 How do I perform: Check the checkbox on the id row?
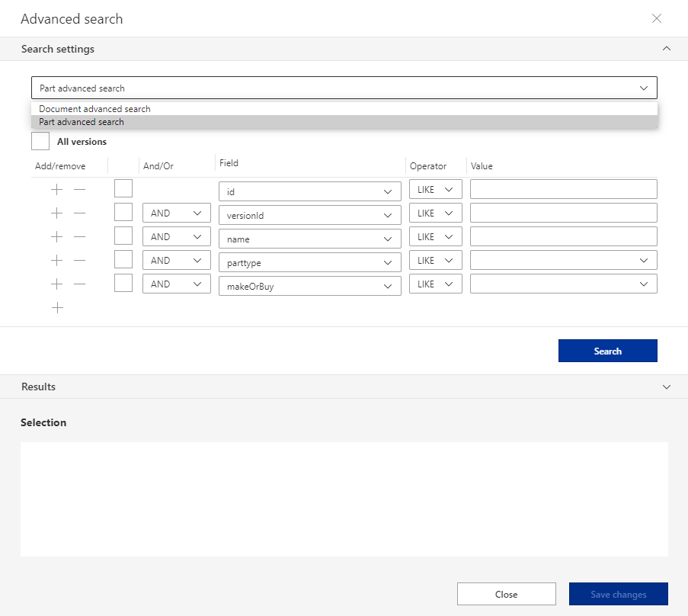point(123,188)
